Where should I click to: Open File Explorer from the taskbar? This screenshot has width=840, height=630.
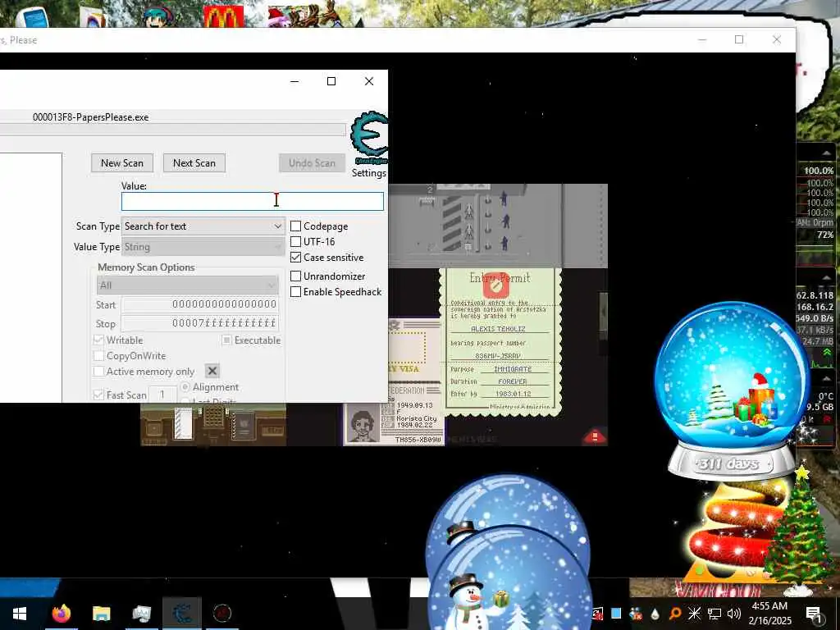click(101, 614)
